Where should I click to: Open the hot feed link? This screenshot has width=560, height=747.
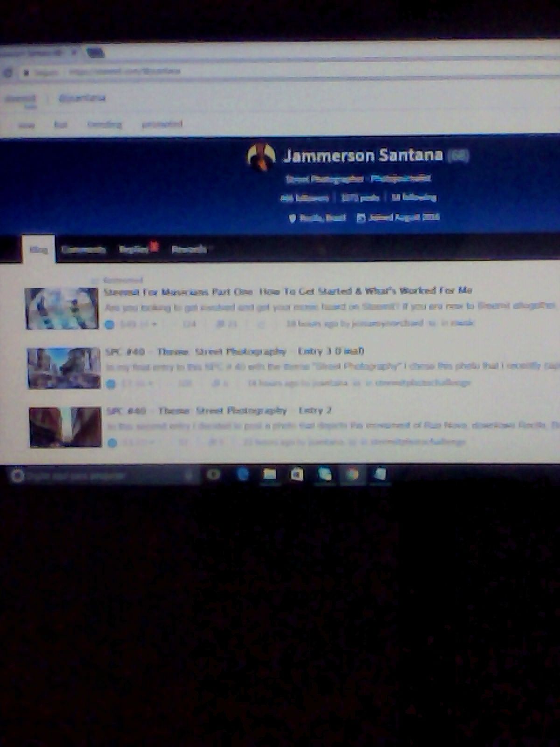(x=61, y=125)
